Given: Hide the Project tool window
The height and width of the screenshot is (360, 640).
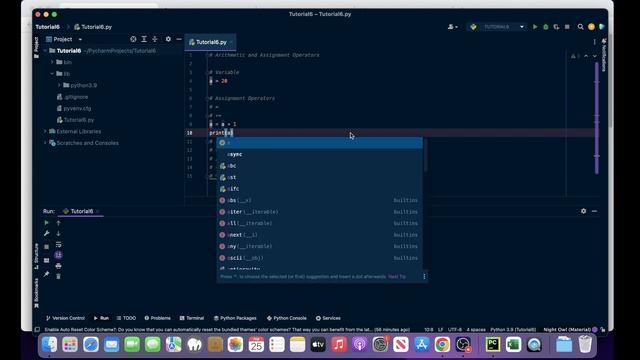Looking at the screenshot, I should point(179,39).
